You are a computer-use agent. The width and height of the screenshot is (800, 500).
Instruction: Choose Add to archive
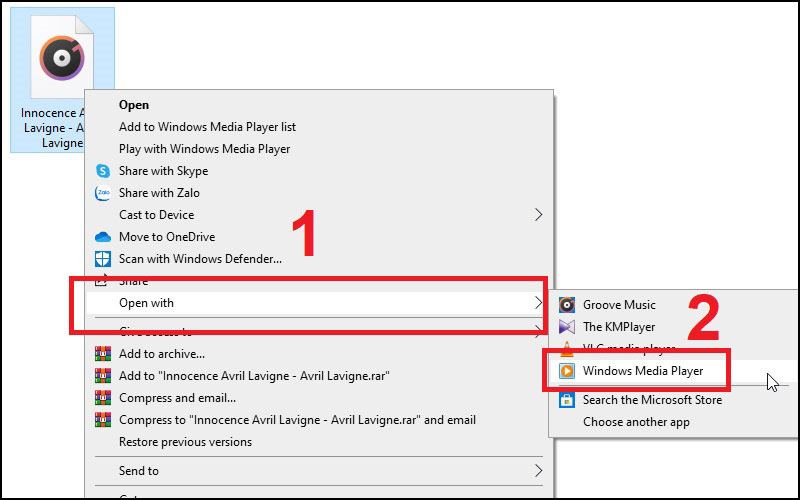pyautogui.click(x=319, y=354)
